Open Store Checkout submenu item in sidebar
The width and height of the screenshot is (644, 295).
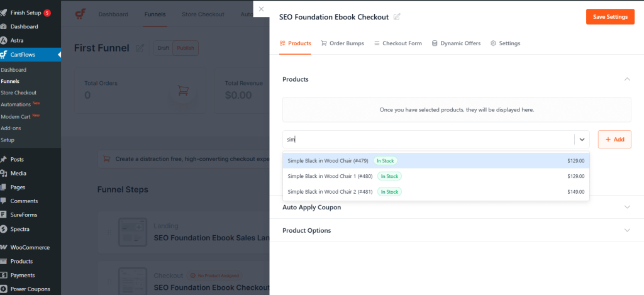[18, 93]
